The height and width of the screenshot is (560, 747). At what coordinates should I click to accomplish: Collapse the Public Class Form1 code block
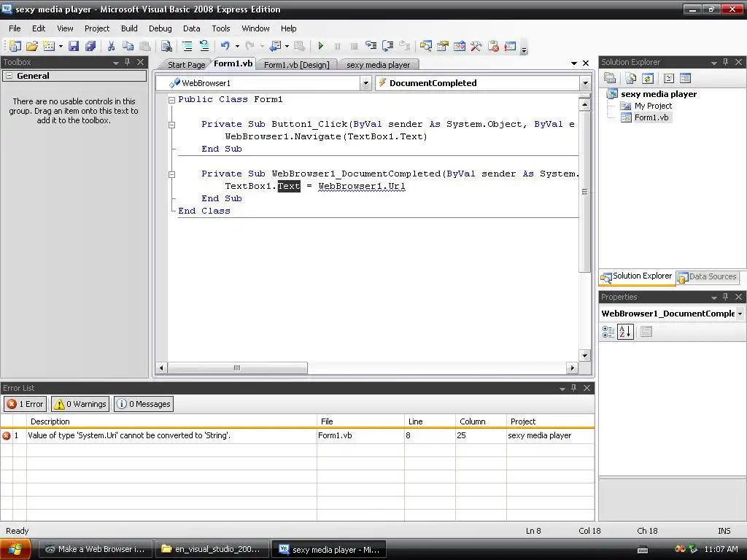tap(171, 100)
